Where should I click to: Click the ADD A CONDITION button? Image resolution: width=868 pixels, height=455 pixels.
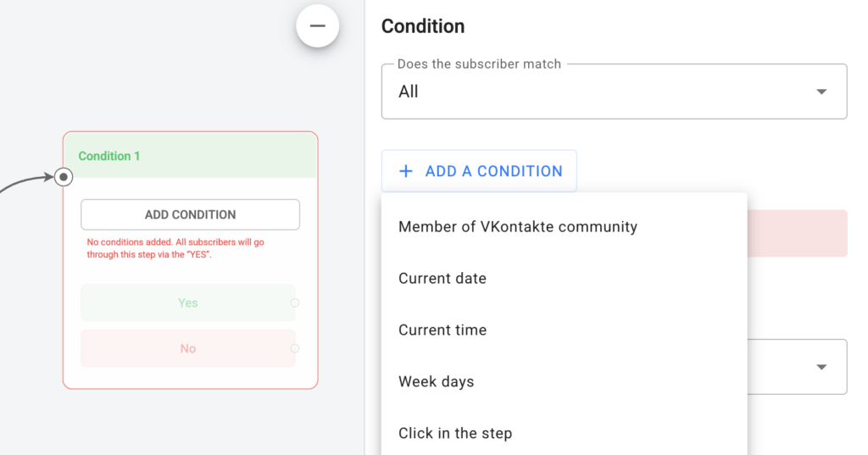coord(479,171)
